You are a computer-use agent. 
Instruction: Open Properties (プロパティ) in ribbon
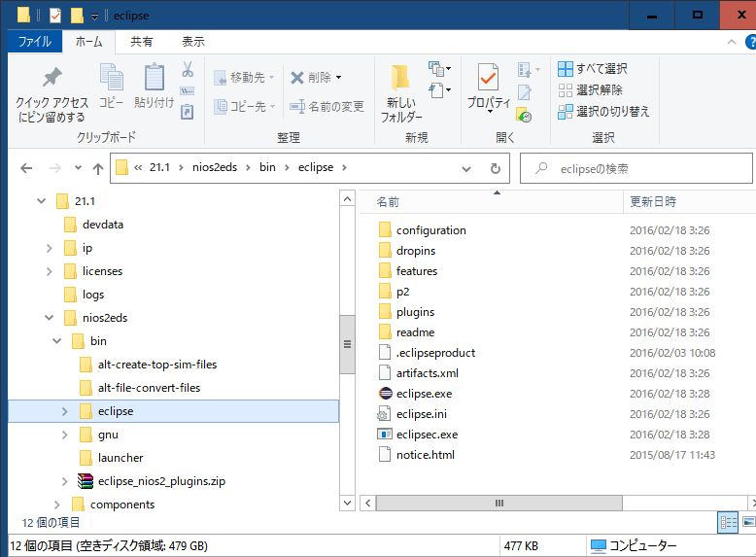[x=489, y=87]
